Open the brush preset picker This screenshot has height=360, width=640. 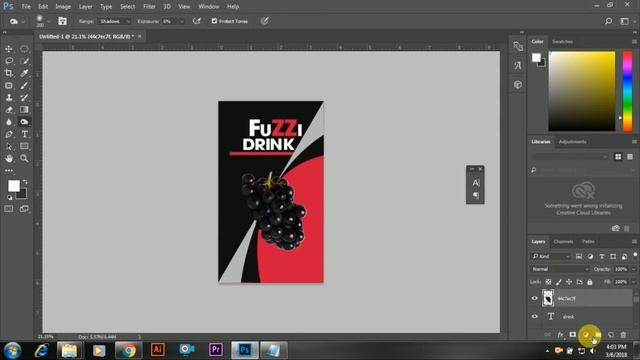[43, 21]
